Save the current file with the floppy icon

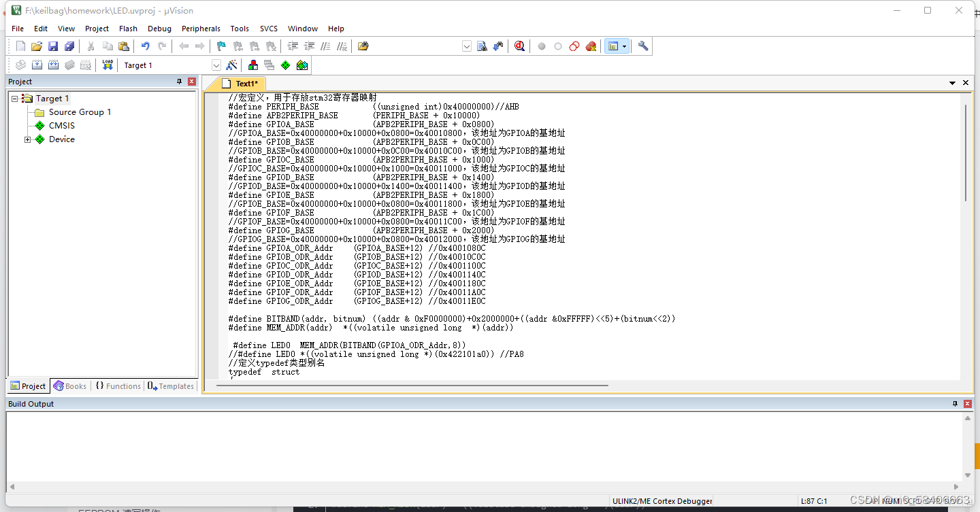(53, 46)
